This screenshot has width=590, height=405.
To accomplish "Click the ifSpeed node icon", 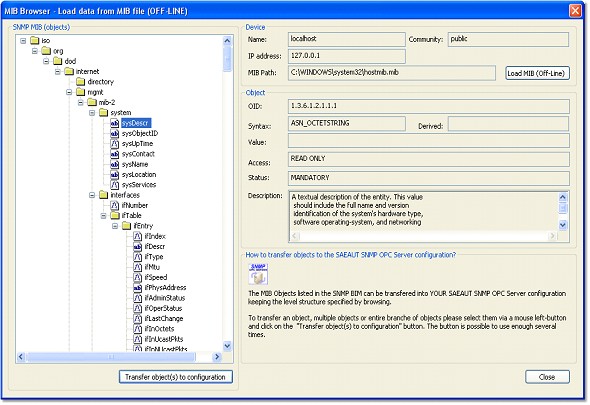I will 138,277.
